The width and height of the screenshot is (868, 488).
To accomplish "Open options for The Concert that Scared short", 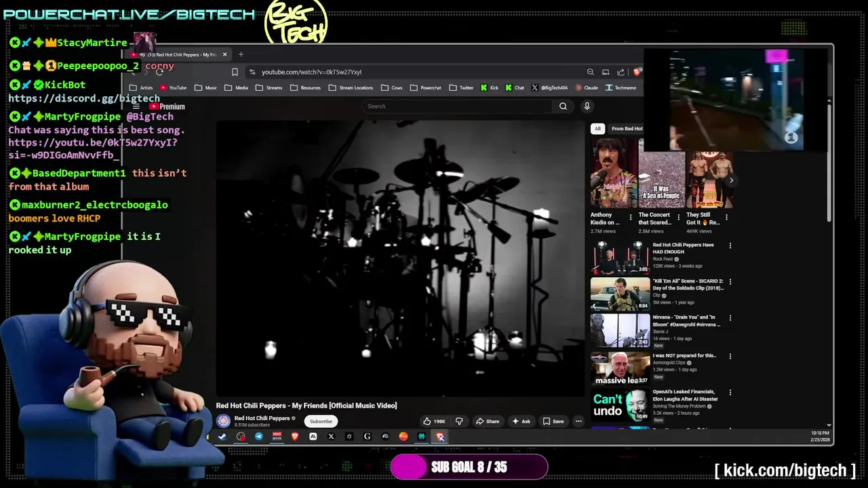I will pos(678,218).
